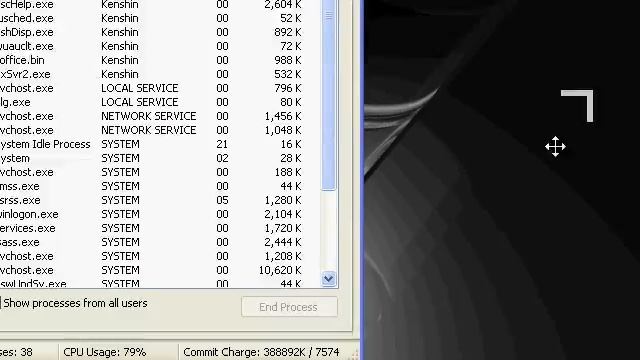Click the 1,048 K memory value
Image resolution: width=640 pixels, height=360 pixels.
pos(283,130)
